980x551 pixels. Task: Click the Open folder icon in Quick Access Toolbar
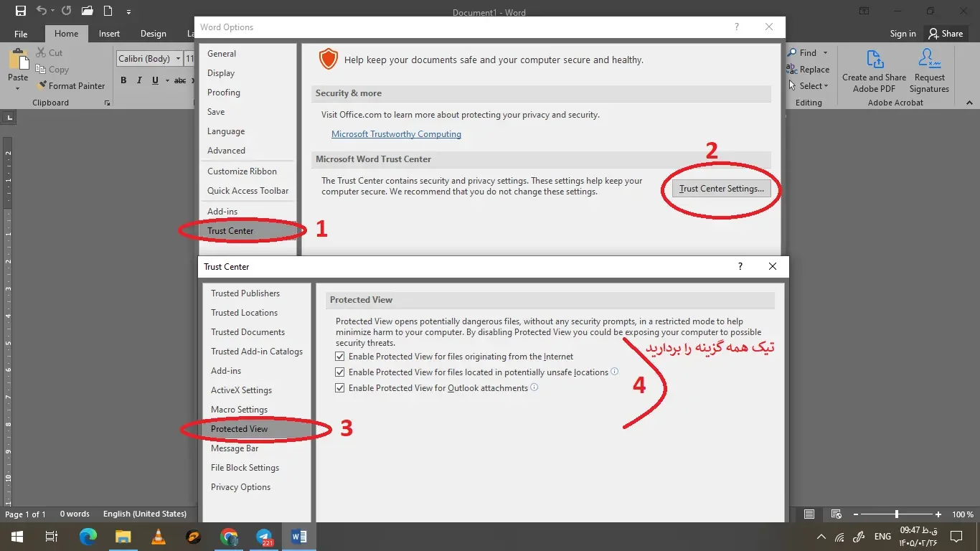87,11
